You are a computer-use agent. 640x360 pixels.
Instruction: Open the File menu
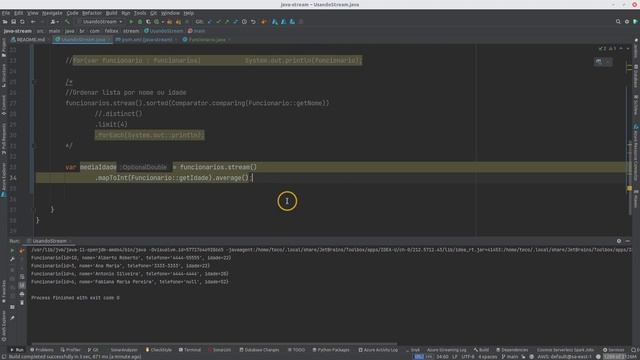pyautogui.click(x=6, y=13)
